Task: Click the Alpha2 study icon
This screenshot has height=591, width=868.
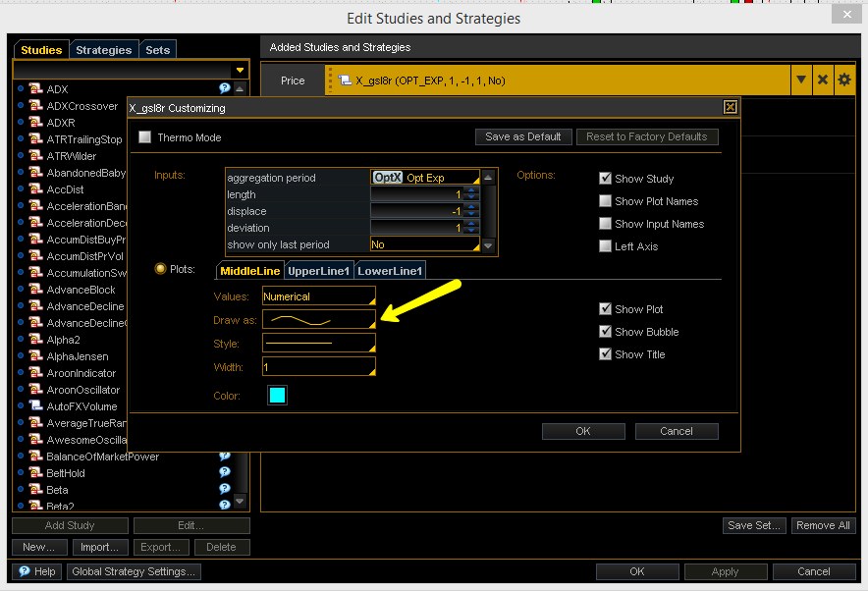Action: tap(36, 340)
